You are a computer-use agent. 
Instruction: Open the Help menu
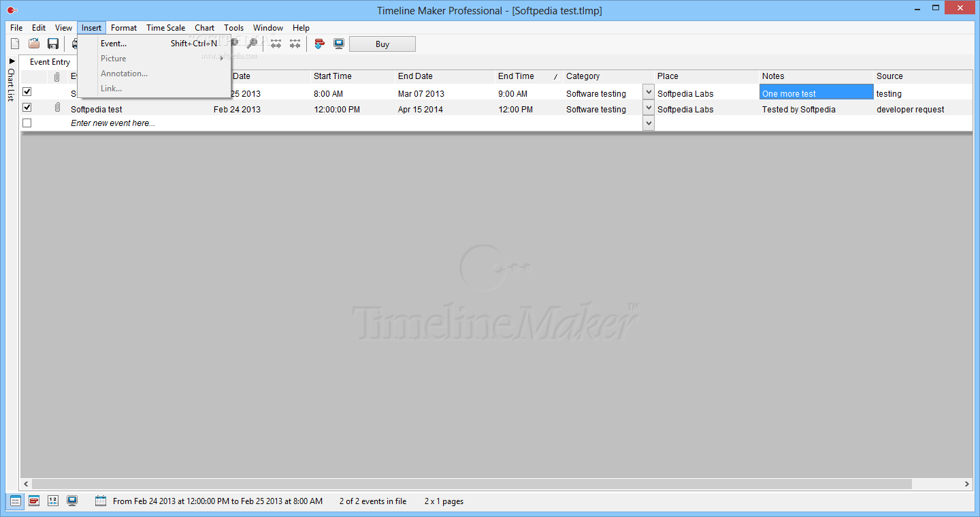pyautogui.click(x=301, y=28)
